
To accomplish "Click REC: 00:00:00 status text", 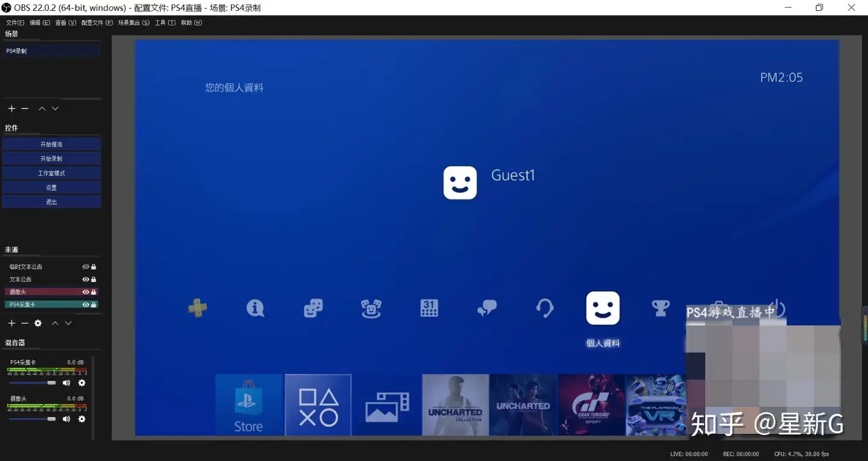I will click(x=740, y=454).
